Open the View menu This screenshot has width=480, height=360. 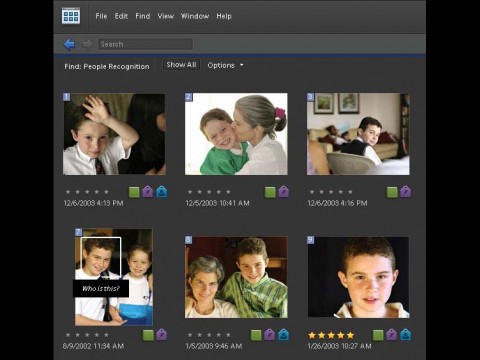(x=166, y=16)
